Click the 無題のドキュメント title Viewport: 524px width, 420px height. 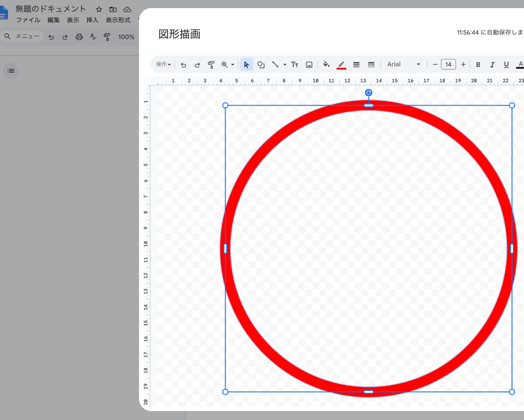51,9
